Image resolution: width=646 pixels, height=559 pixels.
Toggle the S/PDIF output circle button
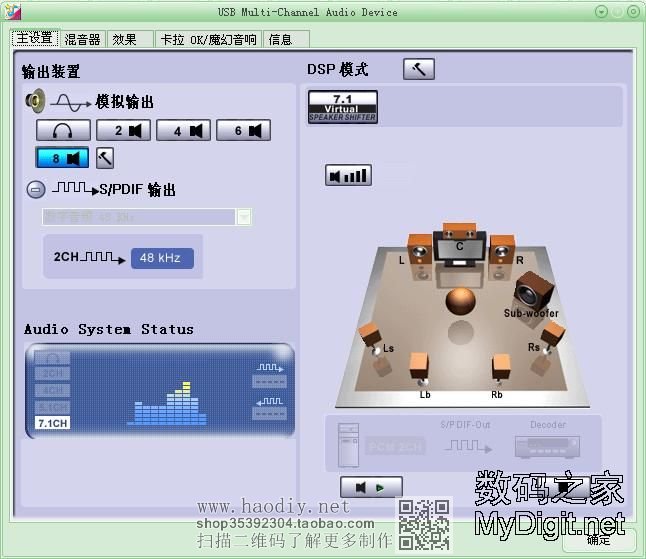click(35, 189)
